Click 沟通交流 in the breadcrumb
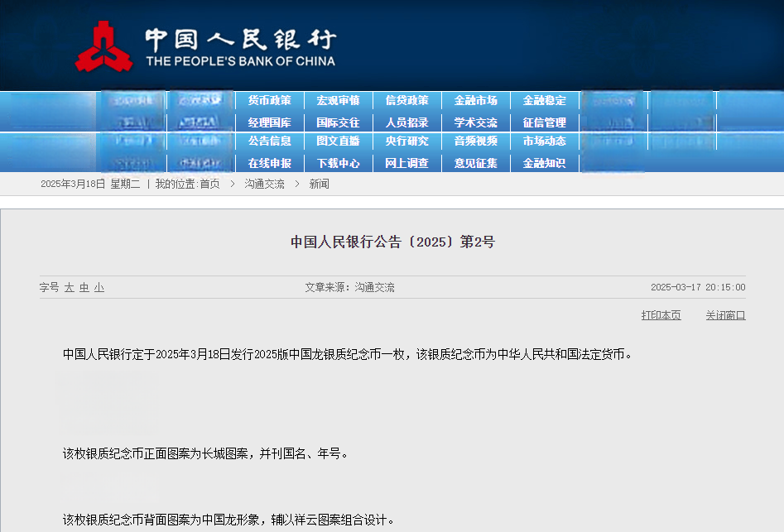The image size is (784, 532). click(x=264, y=184)
